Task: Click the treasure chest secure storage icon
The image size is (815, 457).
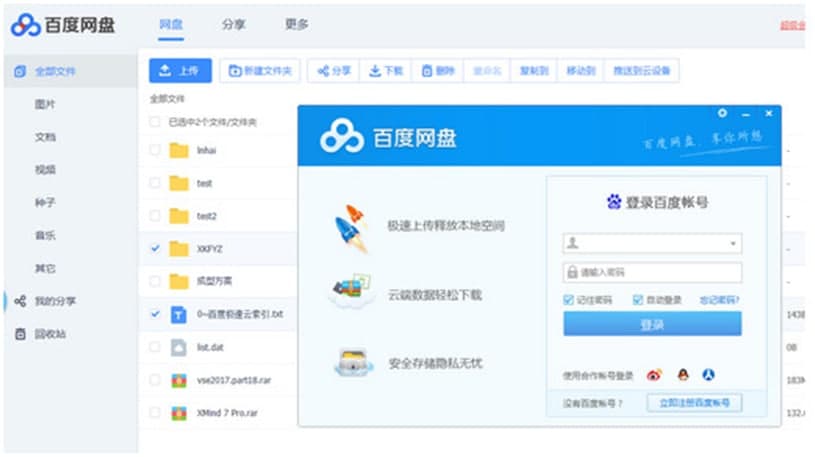Action: point(353,362)
